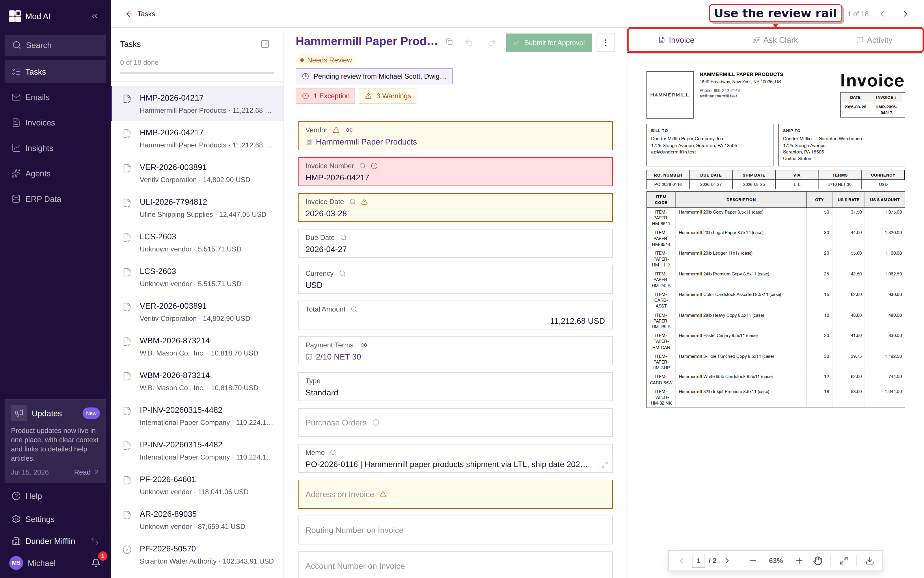This screenshot has width=924, height=578.
Task: Toggle the Payment Terms eye icon
Action: [364, 345]
